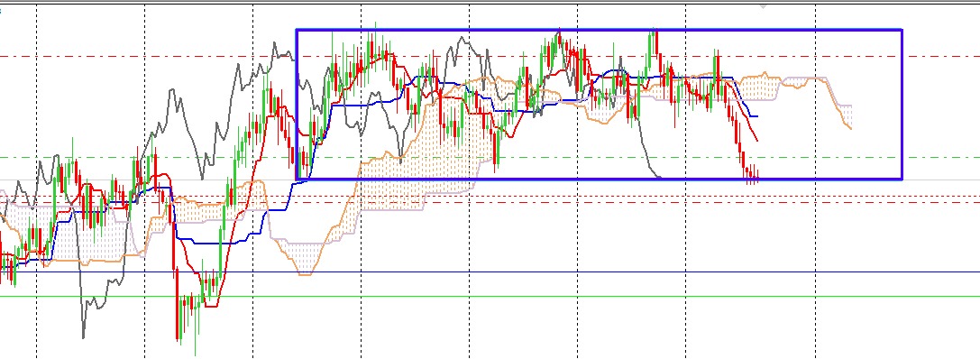Image resolution: width=980 pixels, height=359 pixels.
Task: Grab the rectangle's top-left corner anchor
Action: 297,30
